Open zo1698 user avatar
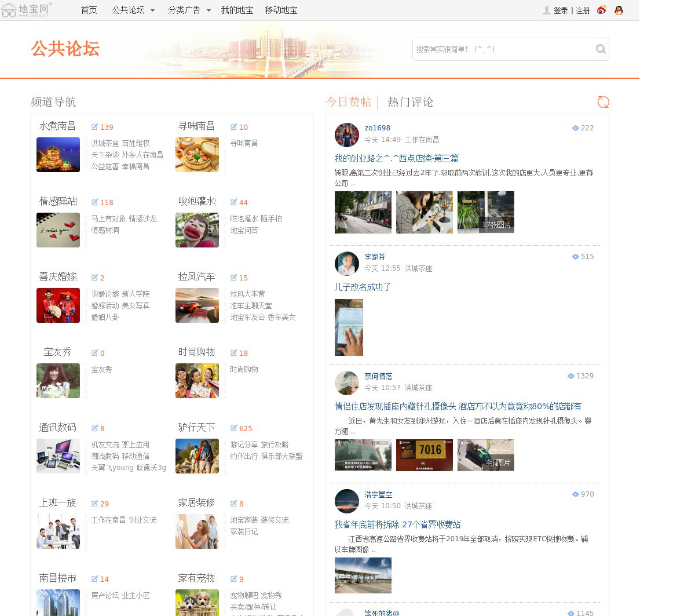Image resolution: width=695 pixels, height=616 pixels. [x=347, y=135]
